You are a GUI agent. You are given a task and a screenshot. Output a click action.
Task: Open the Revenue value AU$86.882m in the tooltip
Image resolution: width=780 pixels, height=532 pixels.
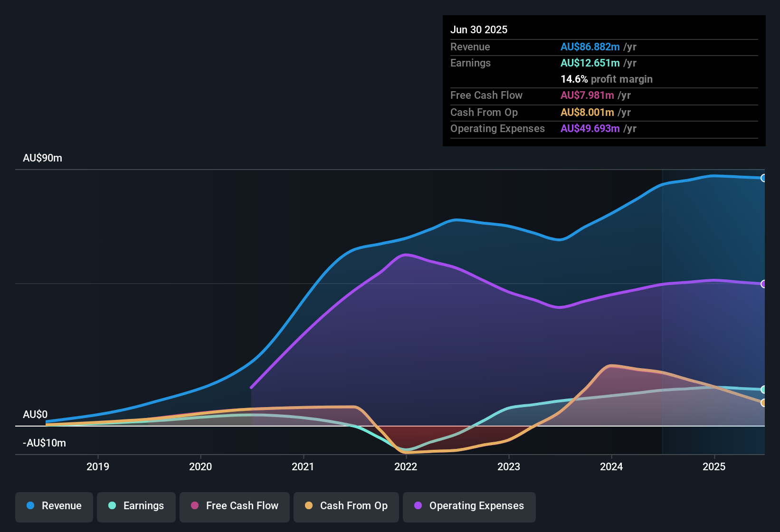click(x=590, y=47)
